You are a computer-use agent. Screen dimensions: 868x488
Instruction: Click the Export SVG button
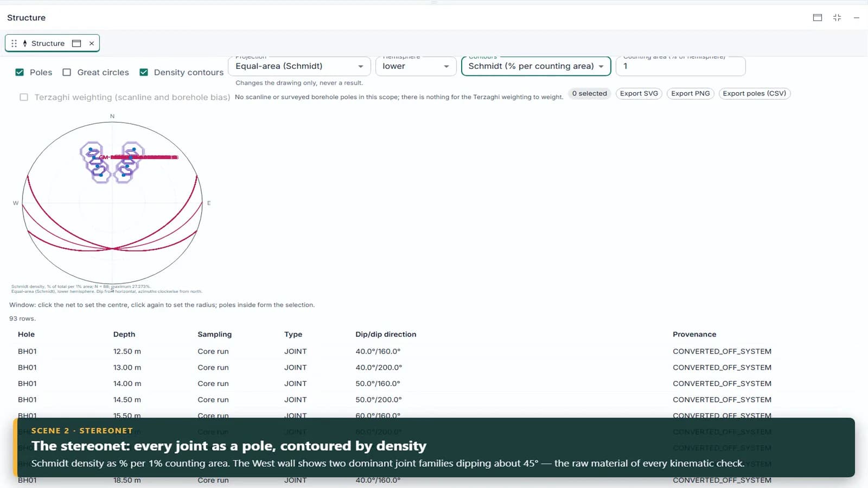[639, 93]
